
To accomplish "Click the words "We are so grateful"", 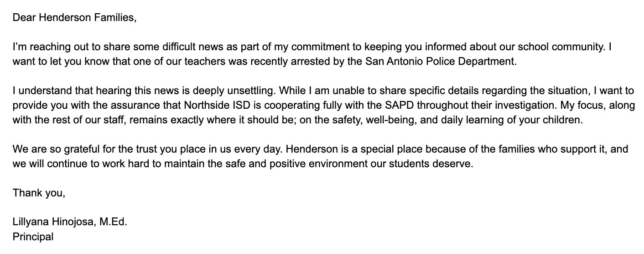I will pos(52,149).
